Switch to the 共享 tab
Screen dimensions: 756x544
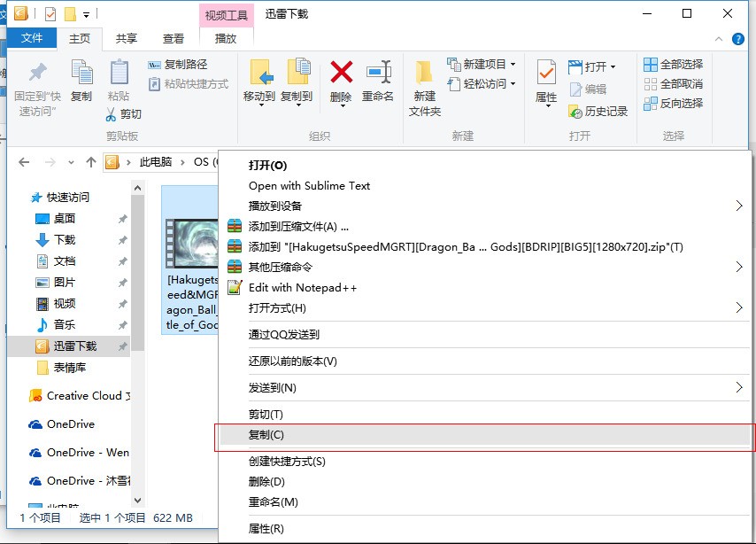click(127, 39)
